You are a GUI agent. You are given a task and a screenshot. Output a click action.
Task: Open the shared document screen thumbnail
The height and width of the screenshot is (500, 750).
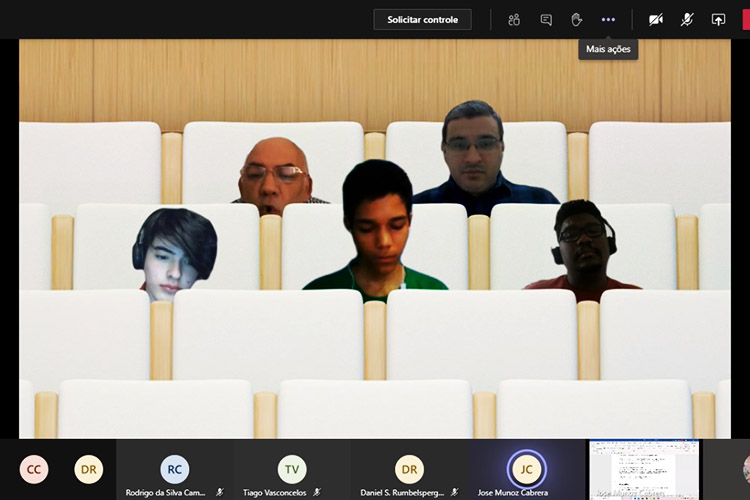click(x=644, y=470)
